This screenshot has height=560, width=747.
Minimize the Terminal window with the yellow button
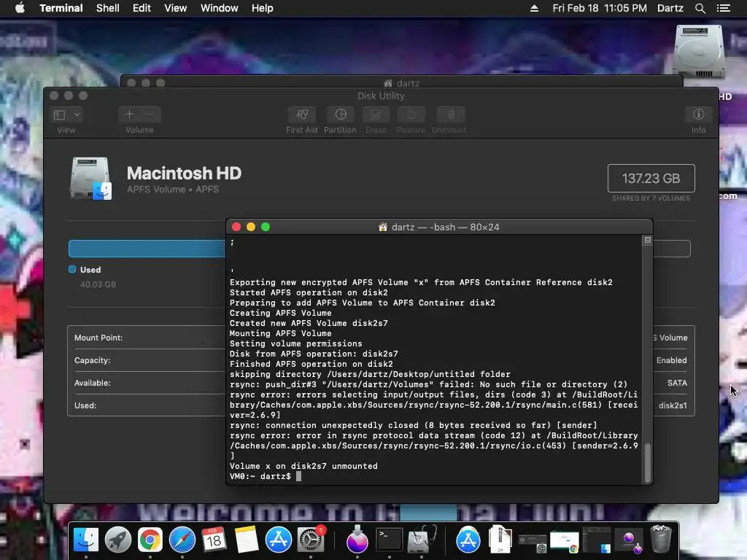point(251,227)
